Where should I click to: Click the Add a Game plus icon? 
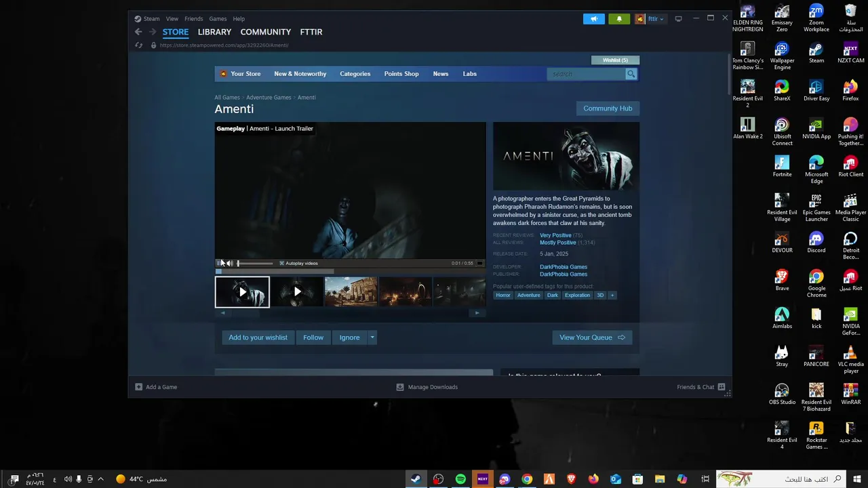(138, 387)
